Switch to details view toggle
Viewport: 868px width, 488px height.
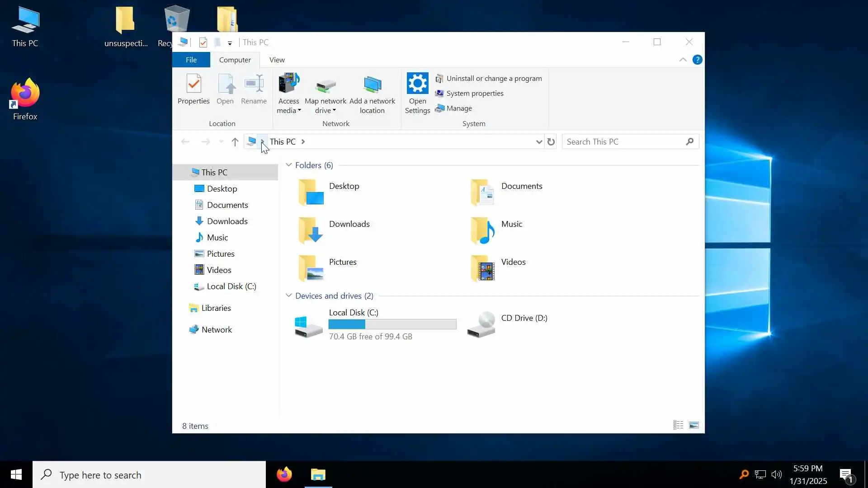pyautogui.click(x=678, y=425)
